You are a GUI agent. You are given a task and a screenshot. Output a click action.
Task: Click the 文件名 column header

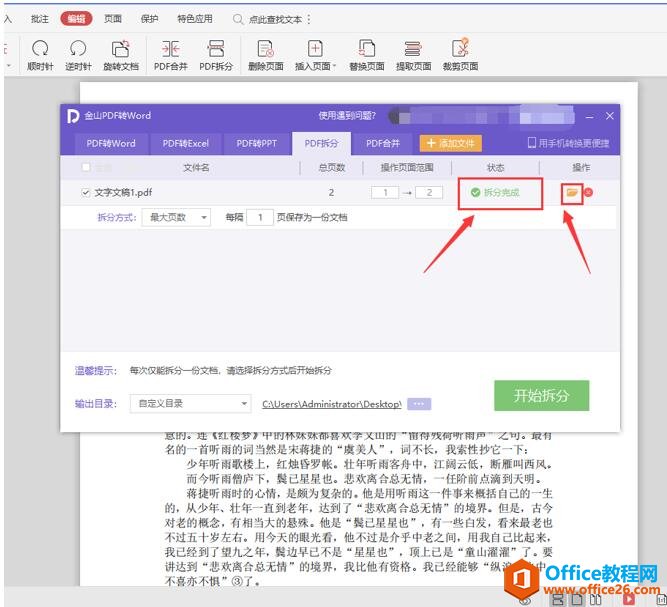196,168
